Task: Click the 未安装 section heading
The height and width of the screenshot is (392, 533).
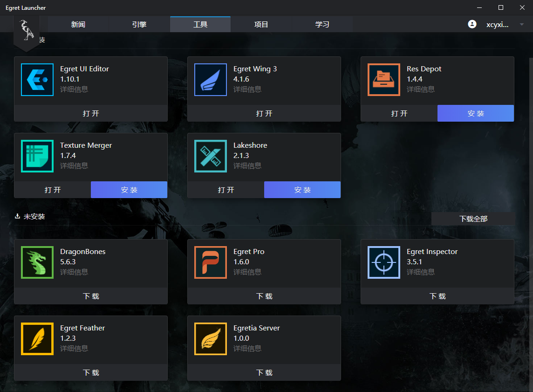Action: [x=34, y=217]
